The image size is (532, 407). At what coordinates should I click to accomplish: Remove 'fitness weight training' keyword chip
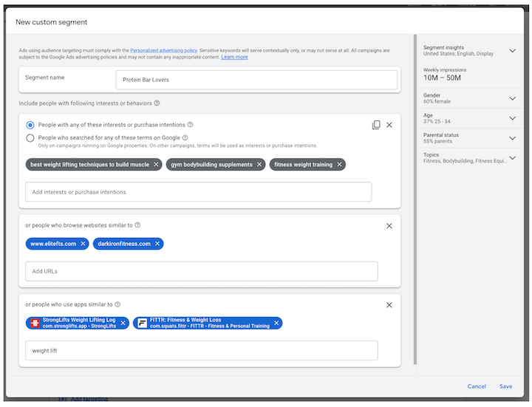click(339, 165)
